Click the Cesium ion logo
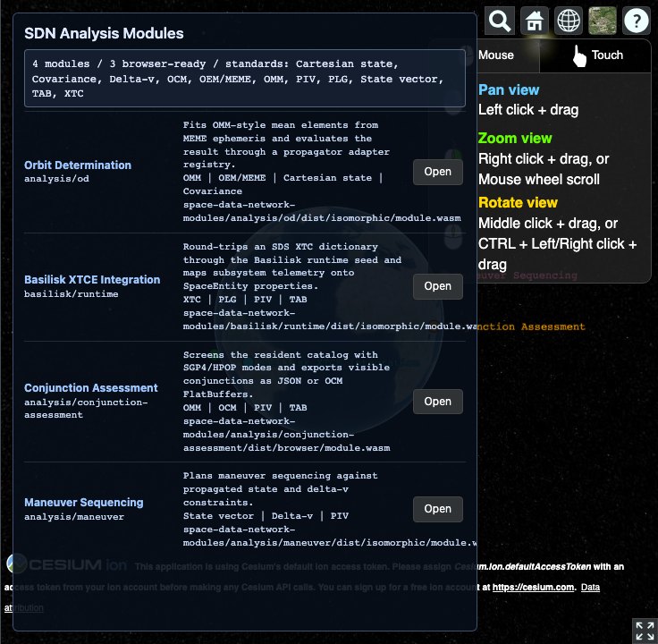 click(x=66, y=563)
